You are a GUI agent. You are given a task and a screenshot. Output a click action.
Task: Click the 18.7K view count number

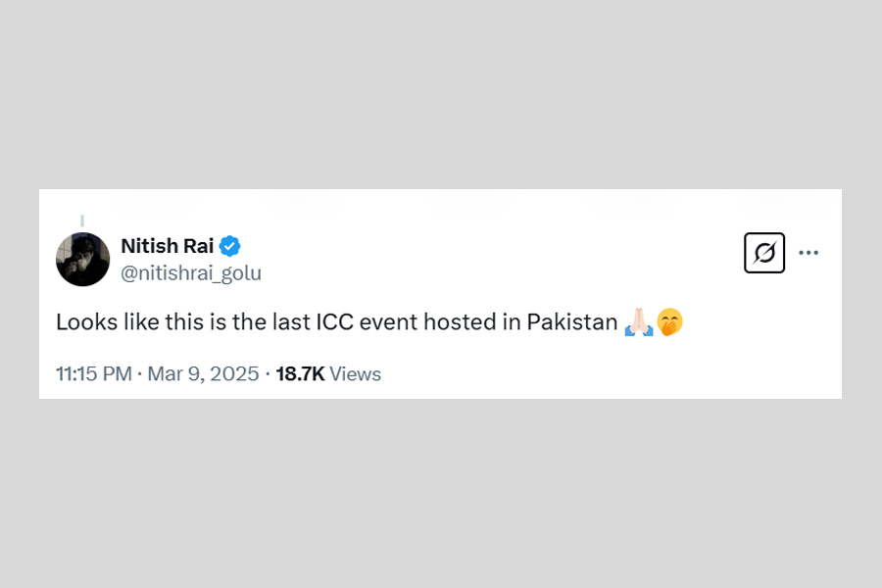tap(300, 373)
